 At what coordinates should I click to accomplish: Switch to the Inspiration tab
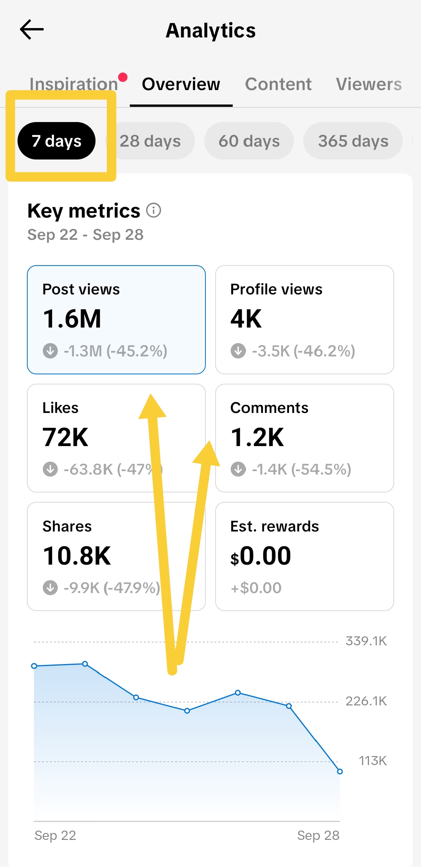click(x=74, y=84)
